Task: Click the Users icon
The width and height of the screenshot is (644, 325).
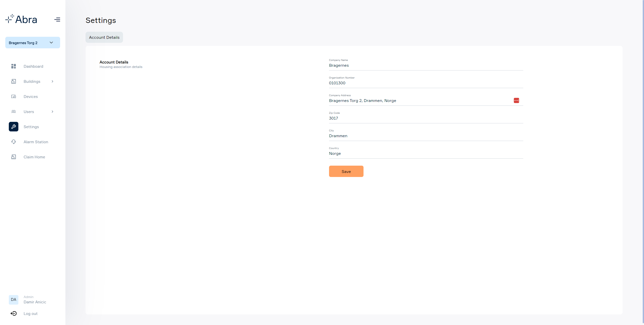Action: (x=14, y=112)
